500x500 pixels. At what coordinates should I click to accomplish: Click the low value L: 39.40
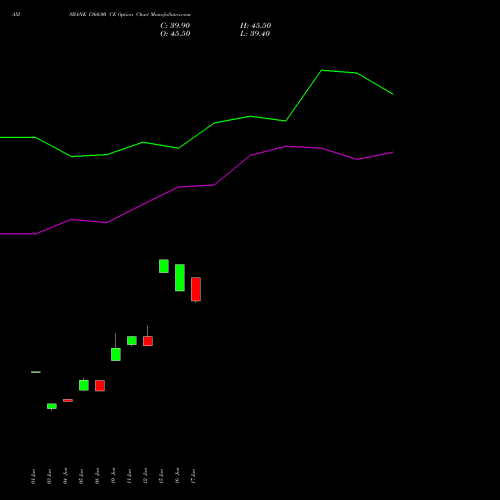(255, 34)
